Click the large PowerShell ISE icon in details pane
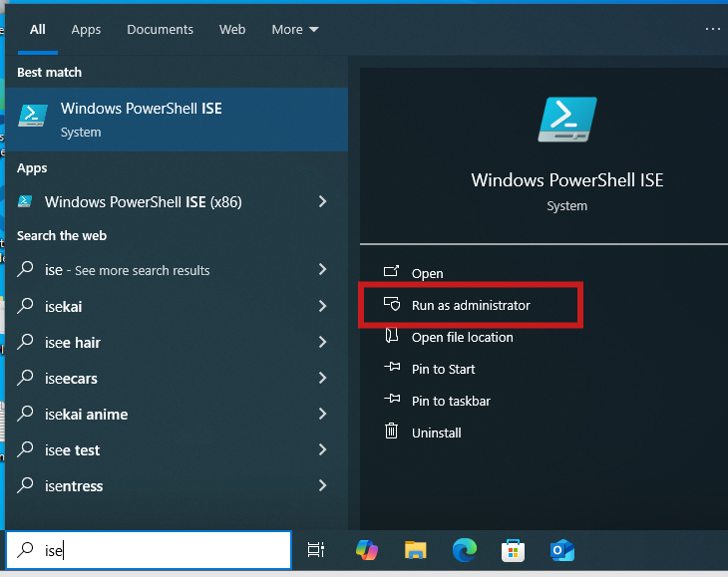This screenshot has height=577, width=728. (566, 120)
